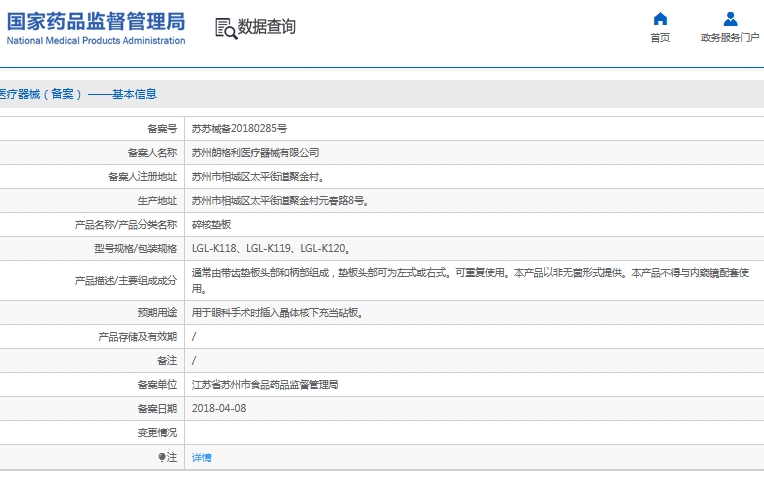Click registered address 苏州市相城区太平街道聚金村。

258,176
